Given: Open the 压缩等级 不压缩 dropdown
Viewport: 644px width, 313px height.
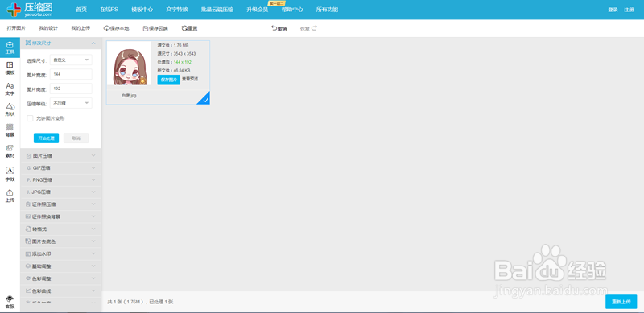Looking at the screenshot, I should (71, 103).
